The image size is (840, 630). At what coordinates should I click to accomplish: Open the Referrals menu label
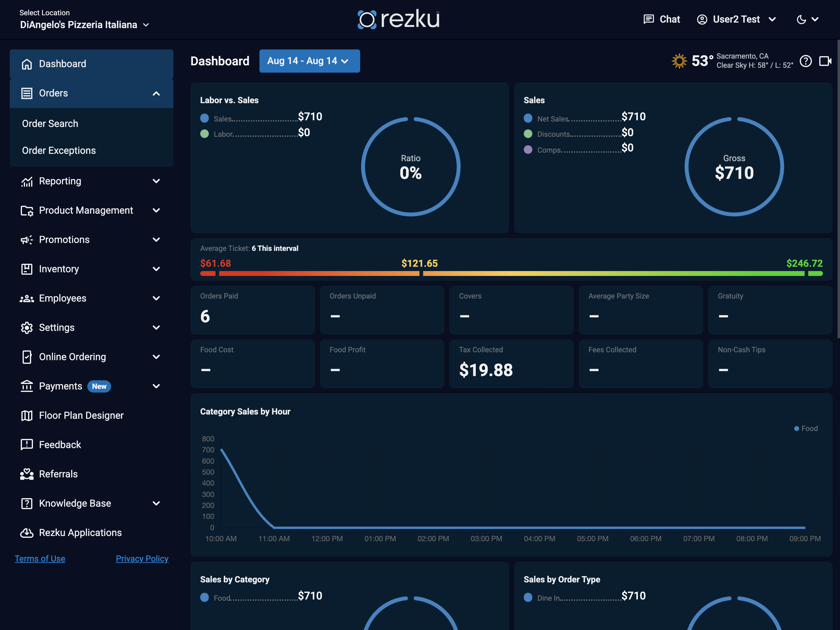pos(59,474)
